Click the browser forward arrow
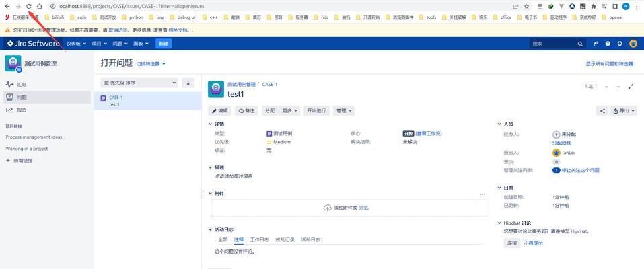The width and height of the screenshot is (644, 269). click(18, 7)
